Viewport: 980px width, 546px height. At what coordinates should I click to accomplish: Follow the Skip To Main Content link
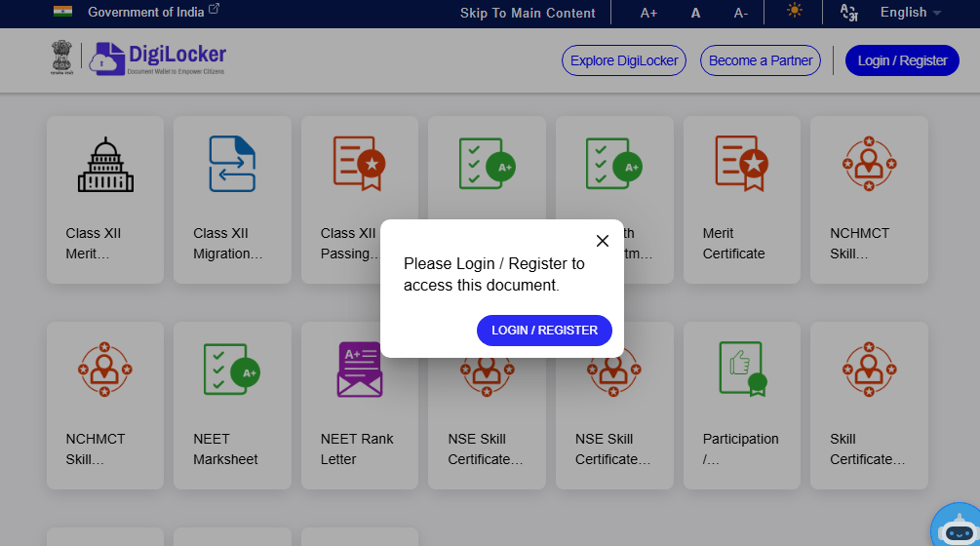coord(528,13)
